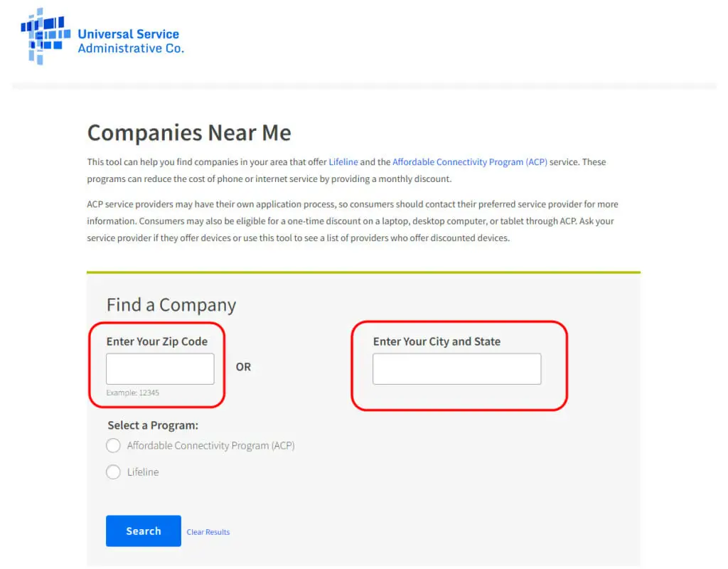The image size is (728, 569).
Task: Click the "Select a Program:" label
Action: point(153,425)
